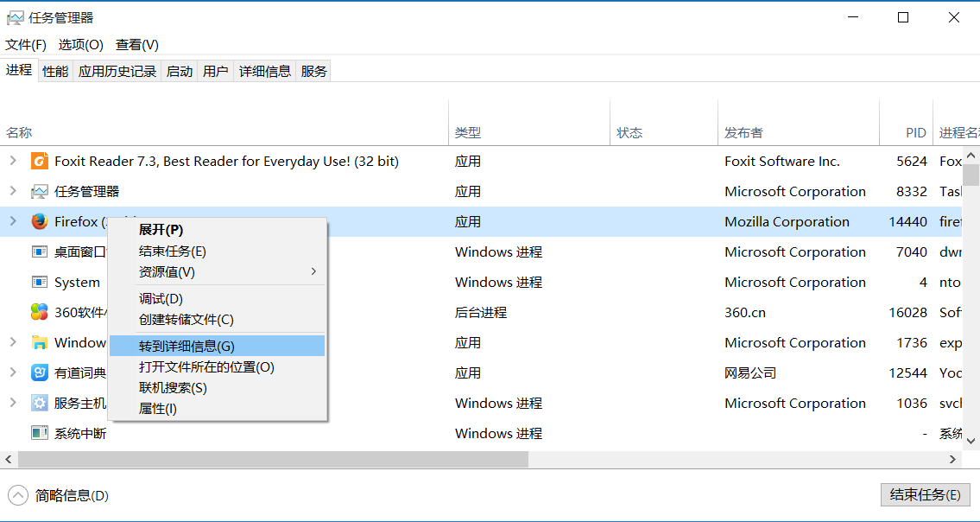The width and height of the screenshot is (980, 522).
Task: Expand the Foxit Reader process group
Action: (x=12, y=161)
